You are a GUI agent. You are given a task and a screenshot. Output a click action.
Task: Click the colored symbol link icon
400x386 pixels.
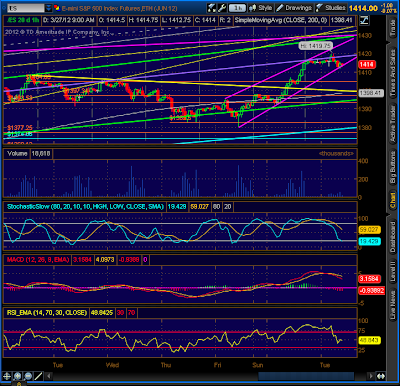pos(57,8)
